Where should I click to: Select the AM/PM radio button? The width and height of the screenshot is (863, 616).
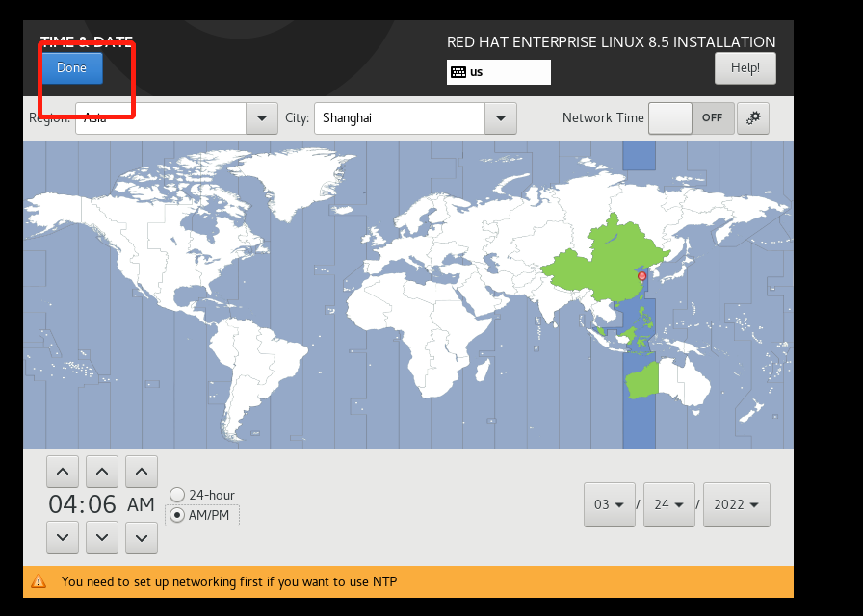[176, 515]
